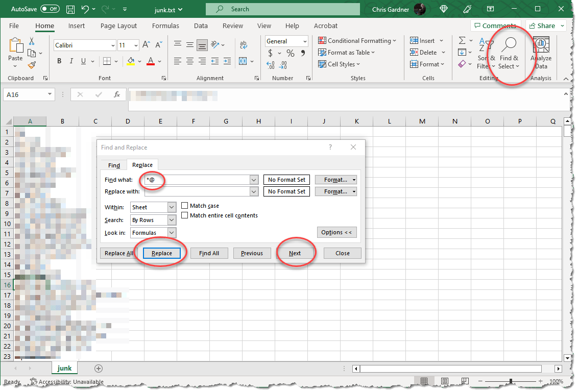Click the Replace All button
578x392 pixels.
(x=118, y=253)
